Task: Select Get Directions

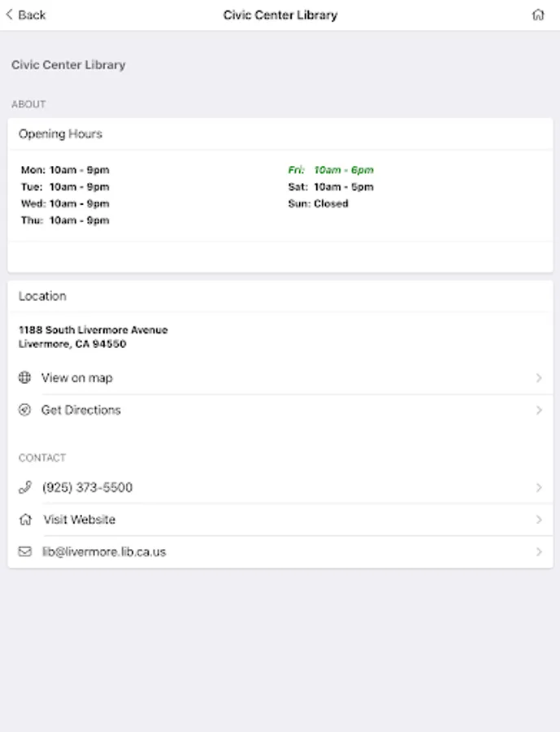Action: click(x=81, y=410)
